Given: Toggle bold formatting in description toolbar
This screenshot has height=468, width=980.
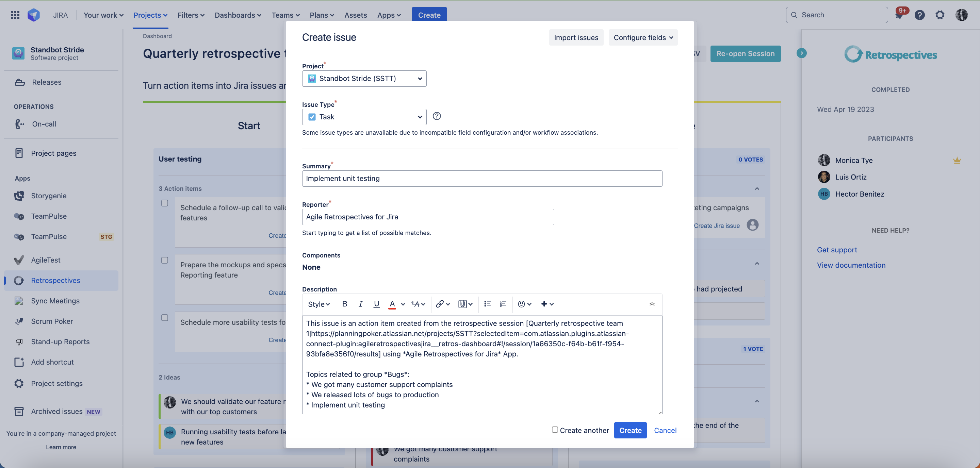Looking at the screenshot, I should click(x=345, y=304).
